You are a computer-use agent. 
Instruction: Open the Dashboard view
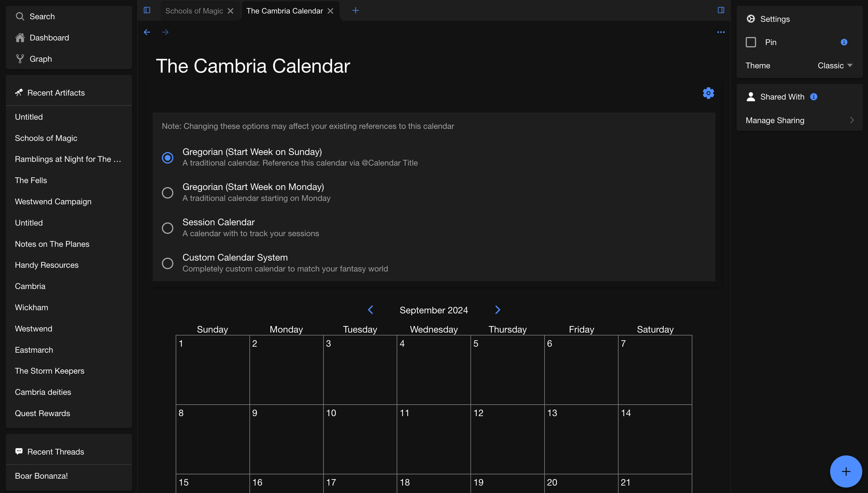49,37
